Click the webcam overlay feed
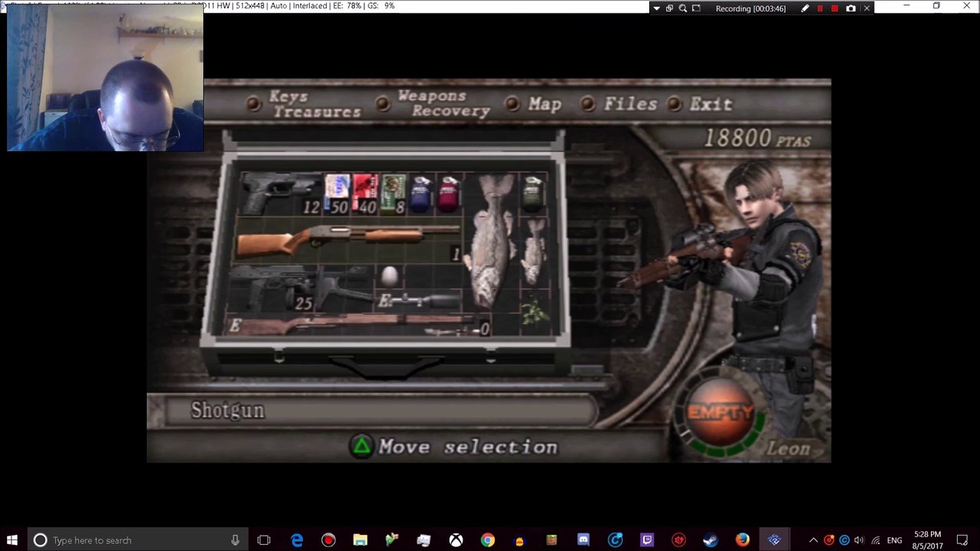Image resolution: width=980 pixels, height=551 pixels. (x=106, y=78)
